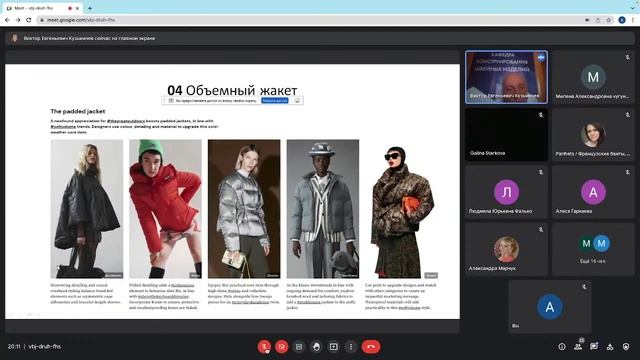
Task: Go back in browser
Action: [x=7, y=20]
